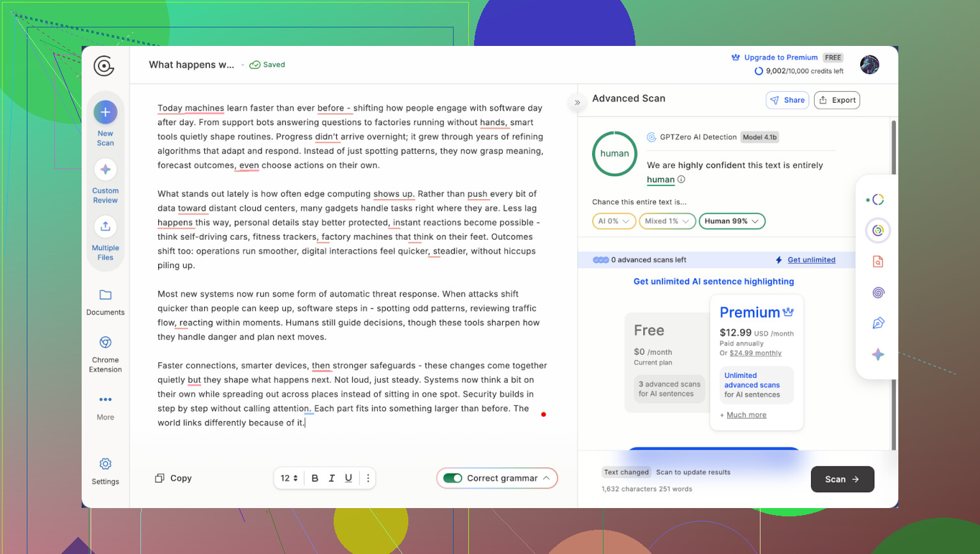Click the Bold formatting icon
This screenshot has width=980, height=554.
315,478
